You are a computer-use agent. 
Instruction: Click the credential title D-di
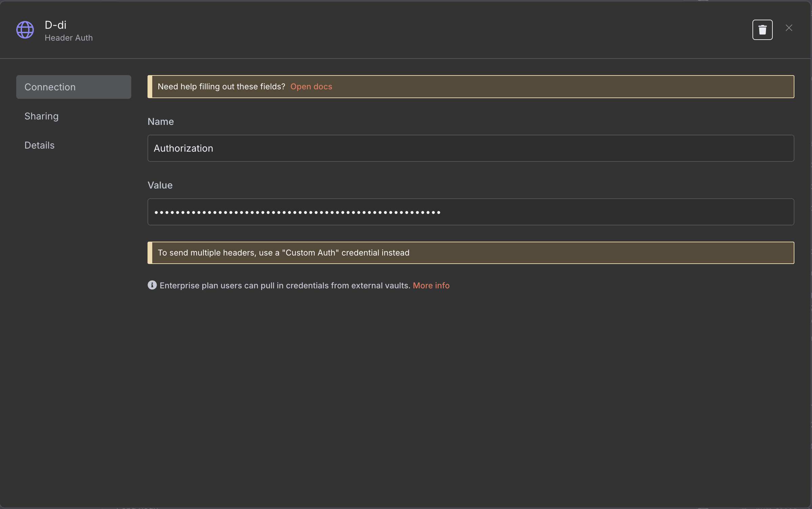[55, 25]
